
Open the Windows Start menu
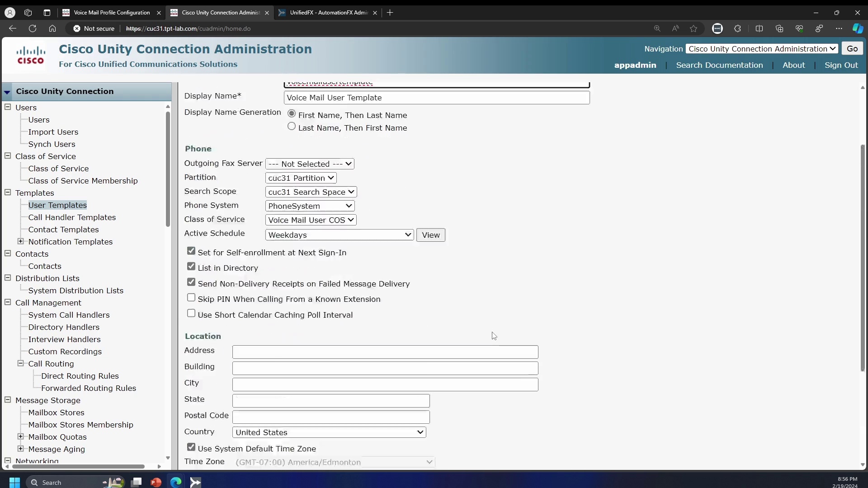coord(14,482)
